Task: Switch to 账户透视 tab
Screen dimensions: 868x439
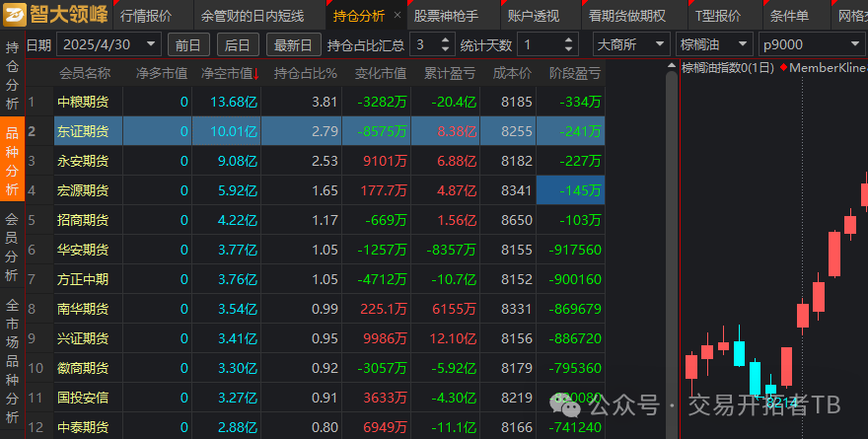Action: [533, 16]
